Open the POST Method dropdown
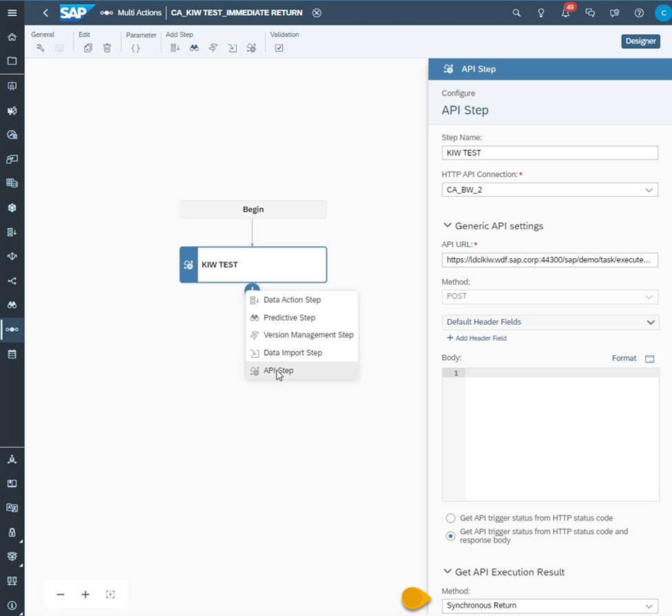672x616 pixels. click(x=550, y=297)
